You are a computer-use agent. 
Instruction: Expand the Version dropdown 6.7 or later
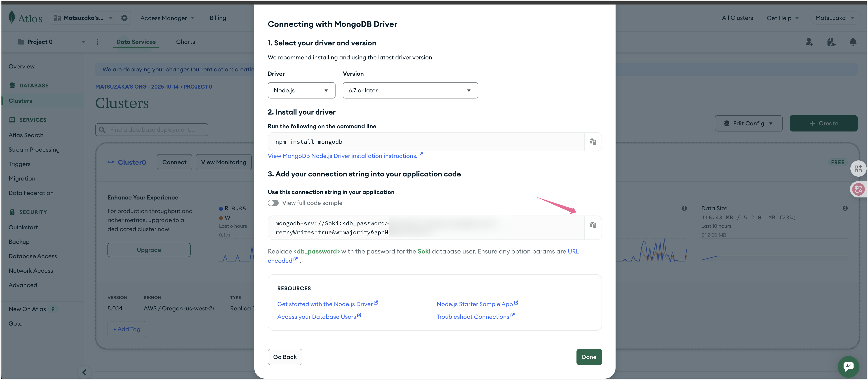[x=410, y=90]
